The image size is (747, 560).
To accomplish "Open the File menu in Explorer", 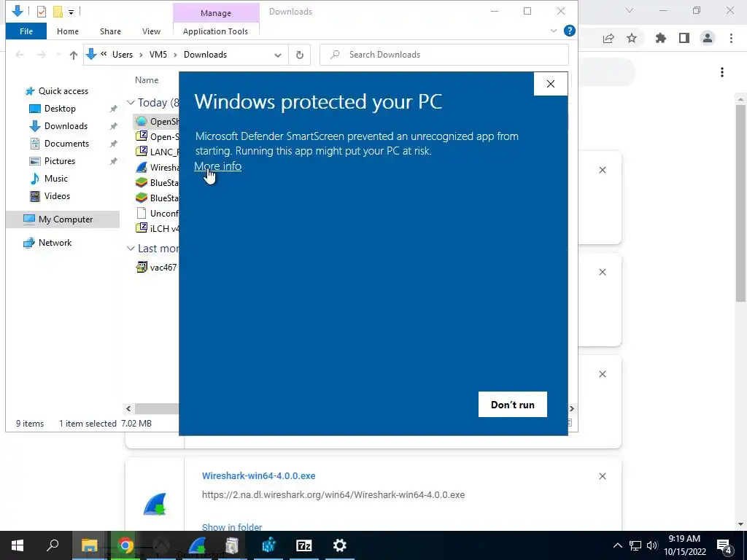I will point(26,31).
